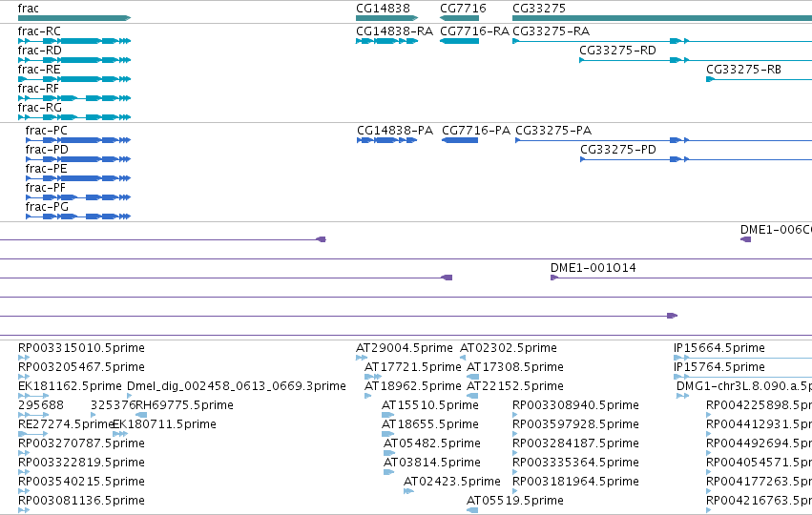Select the frac-RE transcript glyph
This screenshot has width=812, height=515.
[x=74, y=79]
